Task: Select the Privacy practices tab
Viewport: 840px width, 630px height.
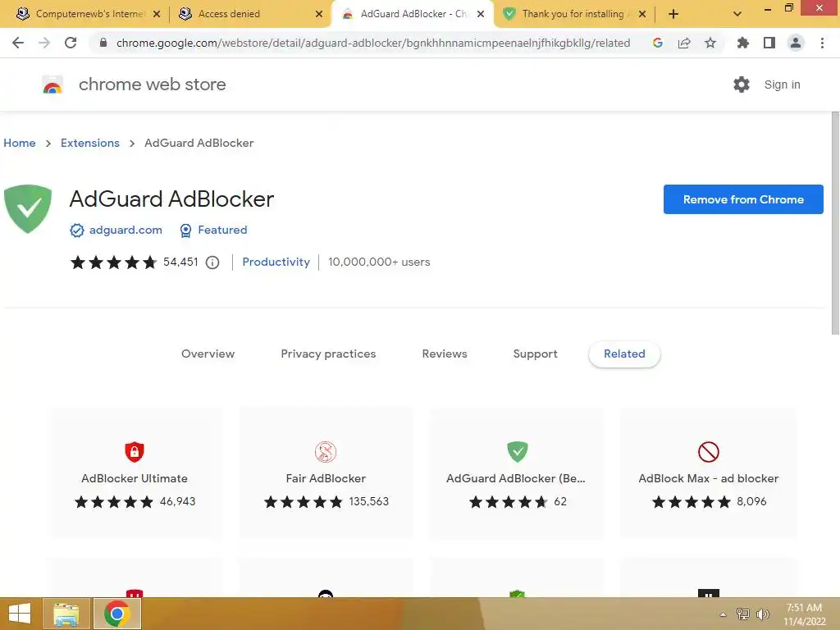Action: [328, 354]
